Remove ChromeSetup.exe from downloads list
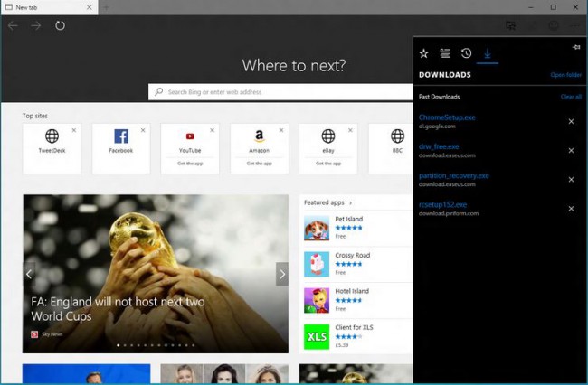Screen dimensions: 588x385 571,121
